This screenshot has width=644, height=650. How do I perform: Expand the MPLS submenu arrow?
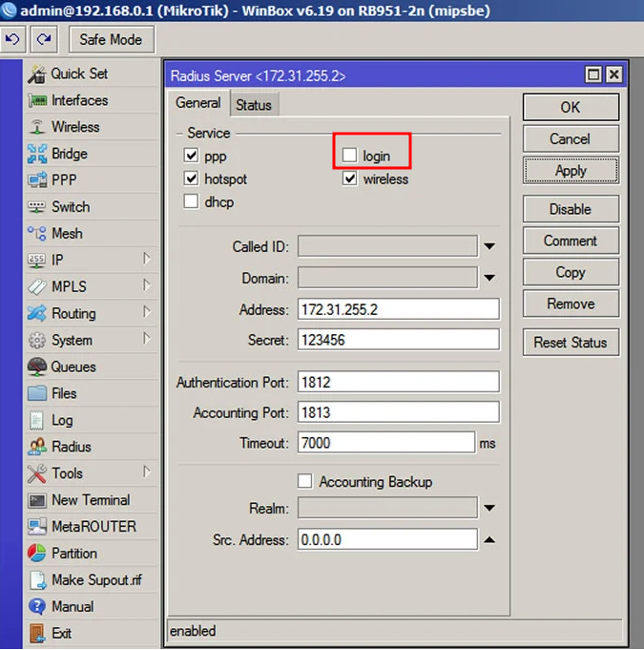(x=146, y=285)
